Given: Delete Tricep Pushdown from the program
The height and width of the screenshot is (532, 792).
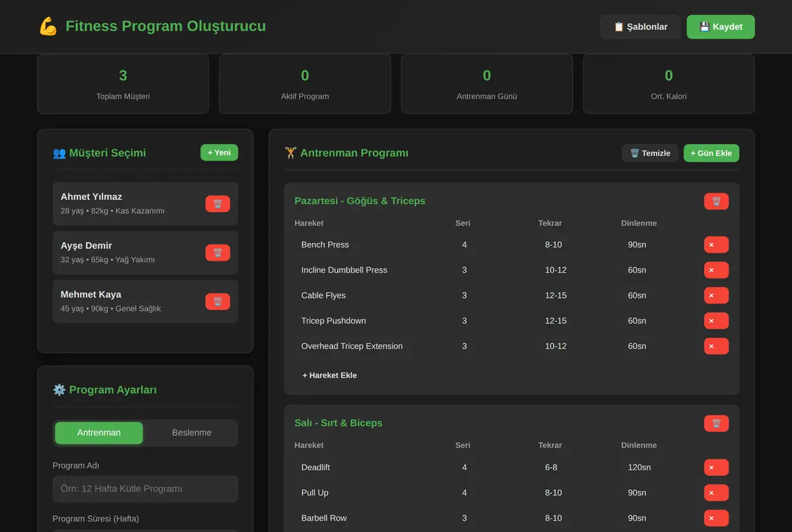Looking at the screenshot, I should coord(716,321).
